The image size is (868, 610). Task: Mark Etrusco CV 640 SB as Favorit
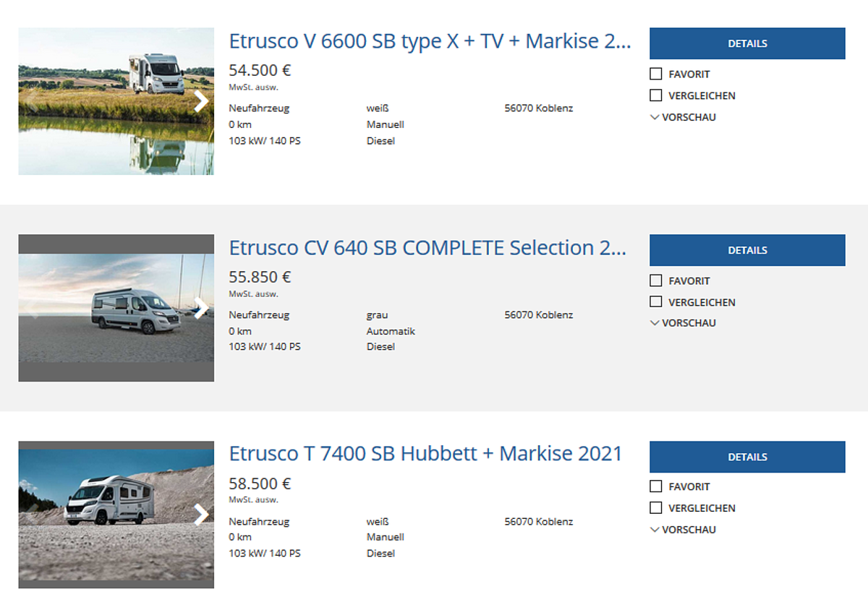click(x=656, y=280)
